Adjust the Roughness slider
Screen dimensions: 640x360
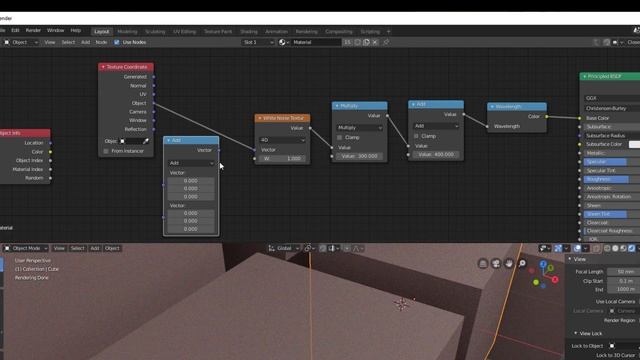pyautogui.click(x=611, y=179)
